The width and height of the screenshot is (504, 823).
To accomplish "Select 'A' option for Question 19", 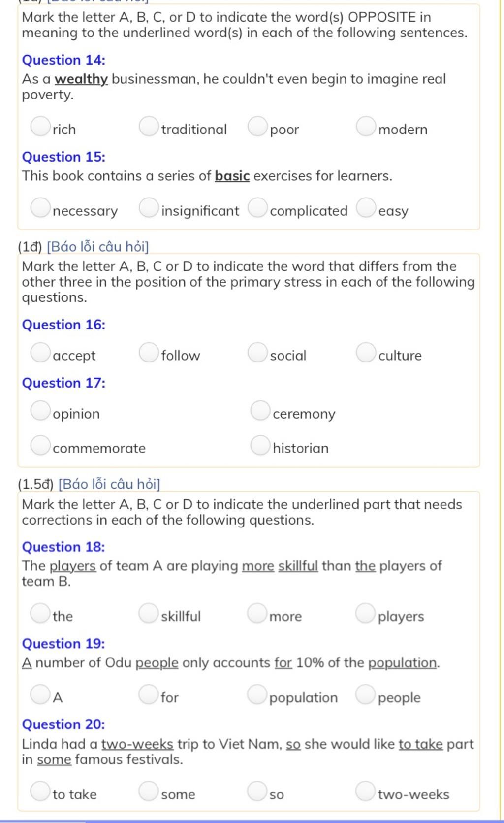I will click(x=40, y=694).
